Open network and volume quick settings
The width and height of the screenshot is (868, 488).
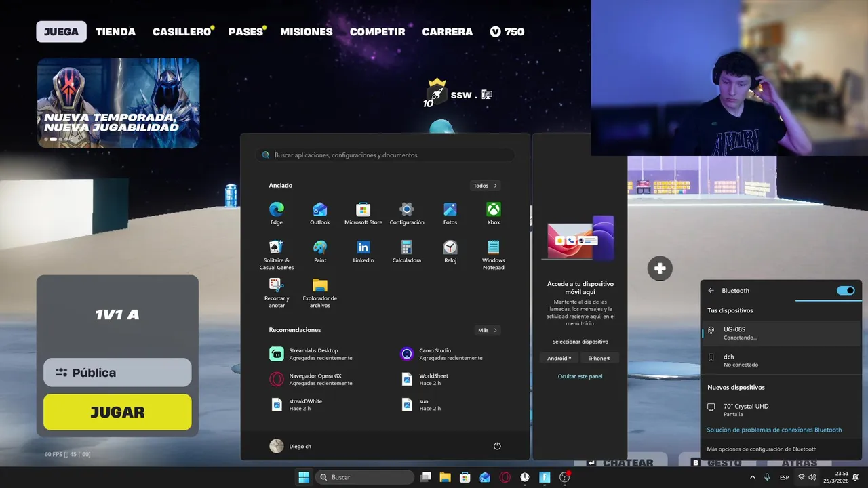click(x=807, y=477)
